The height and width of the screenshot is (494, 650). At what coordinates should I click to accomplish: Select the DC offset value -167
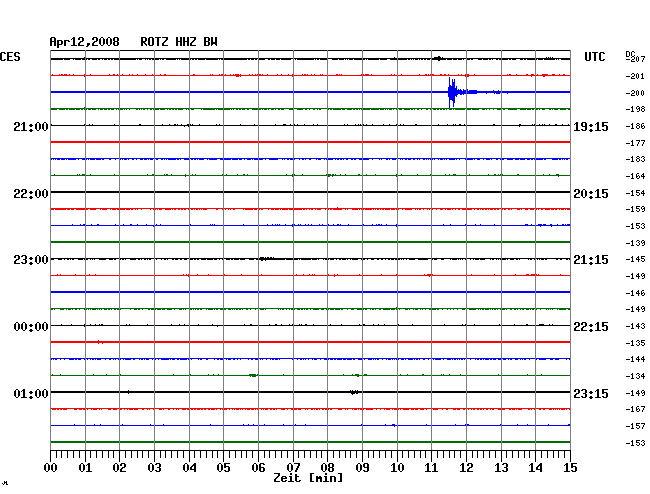coord(635,409)
